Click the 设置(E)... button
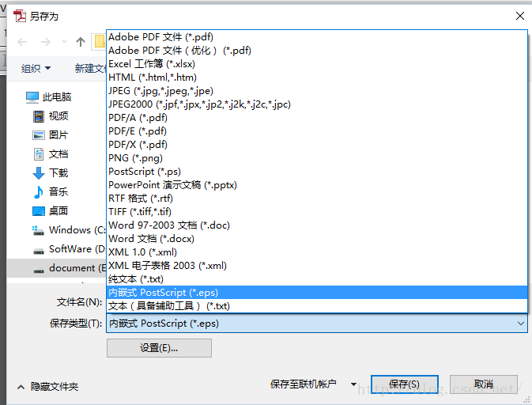This screenshot has height=405, width=532. pyautogui.click(x=159, y=348)
